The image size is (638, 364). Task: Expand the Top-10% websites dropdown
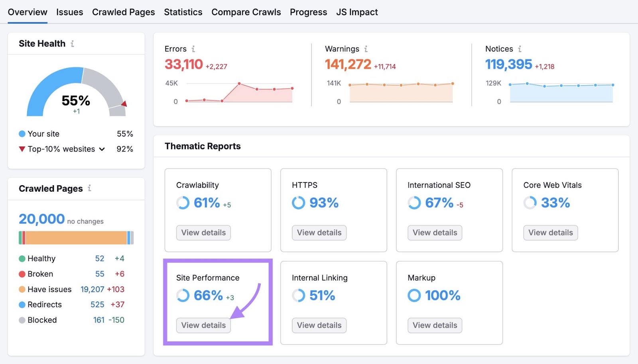(102, 149)
